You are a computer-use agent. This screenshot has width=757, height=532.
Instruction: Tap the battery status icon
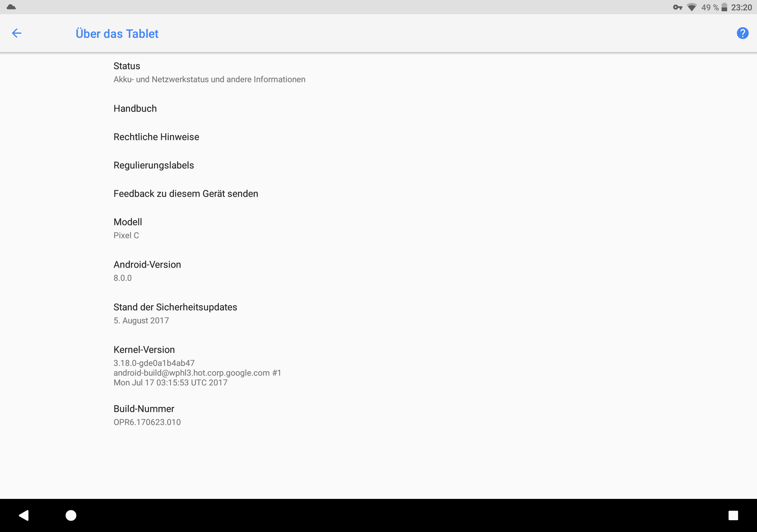tap(724, 7)
